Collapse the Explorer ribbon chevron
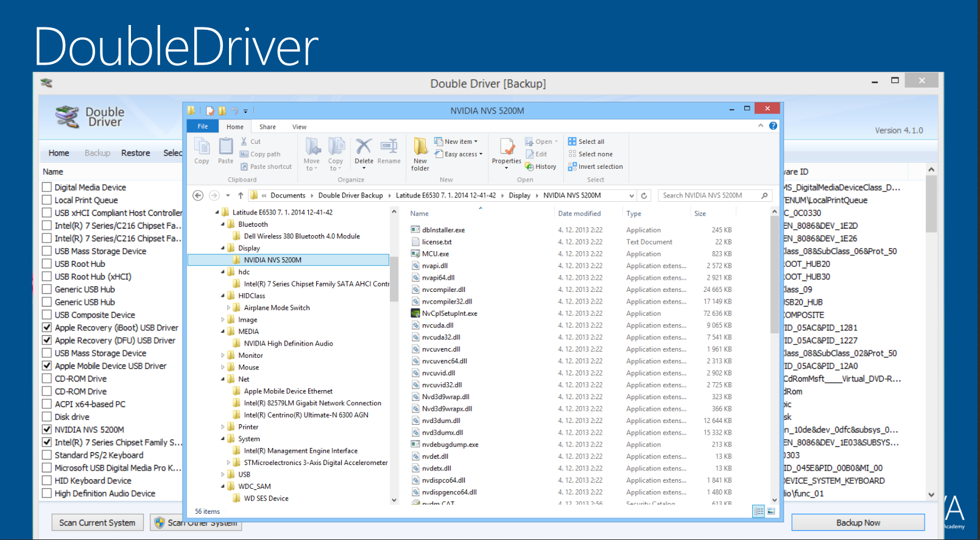The height and width of the screenshot is (540, 980). tap(760, 126)
